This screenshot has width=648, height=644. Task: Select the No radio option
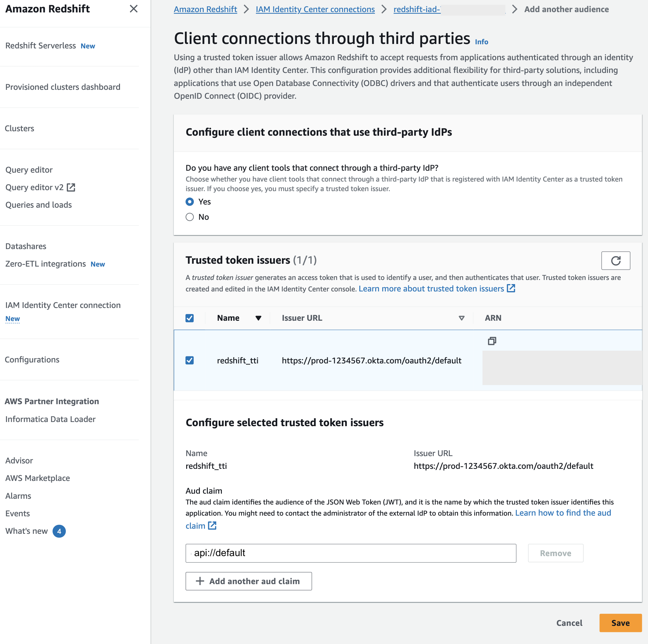[x=190, y=217]
